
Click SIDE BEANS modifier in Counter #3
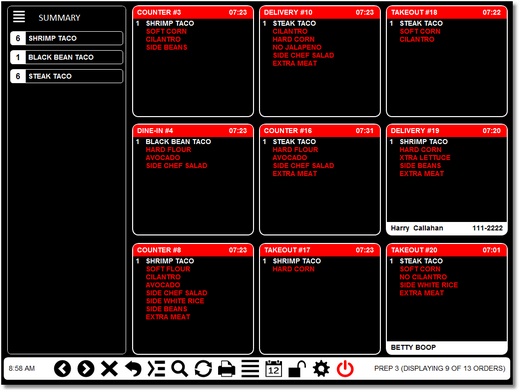[166, 47]
